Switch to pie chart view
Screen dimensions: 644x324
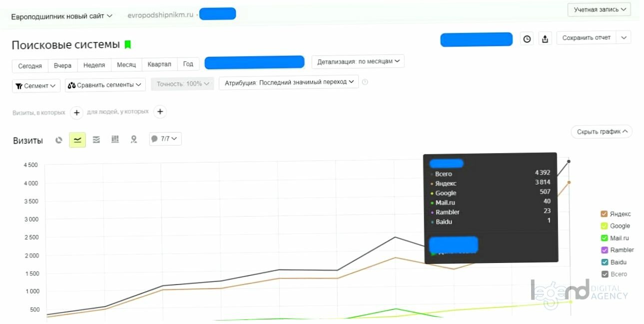[59, 140]
